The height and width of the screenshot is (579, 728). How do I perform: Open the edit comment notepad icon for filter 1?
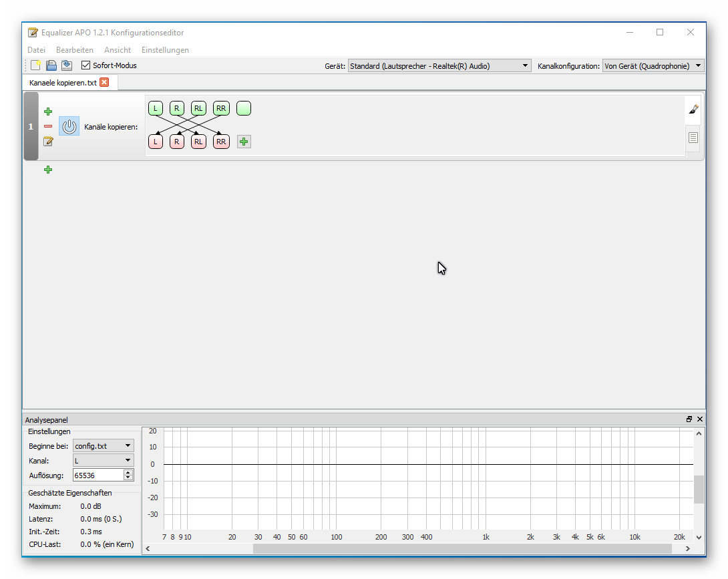[47, 141]
